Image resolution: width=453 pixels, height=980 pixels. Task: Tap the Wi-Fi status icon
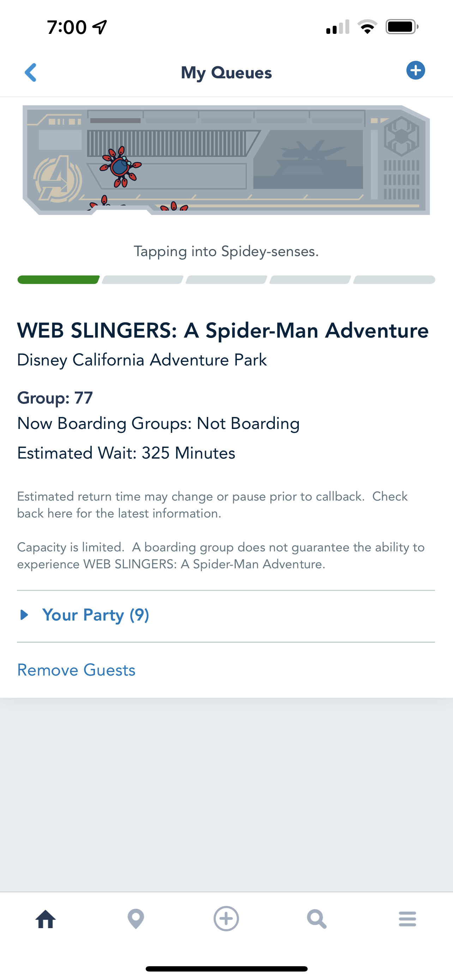point(367,27)
